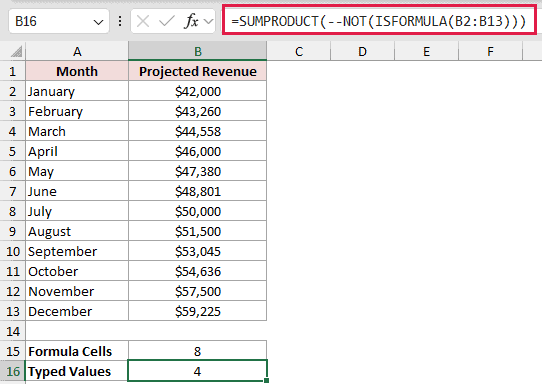Open the Name Box dropdown arrow
The width and height of the screenshot is (542, 384).
click(x=99, y=22)
